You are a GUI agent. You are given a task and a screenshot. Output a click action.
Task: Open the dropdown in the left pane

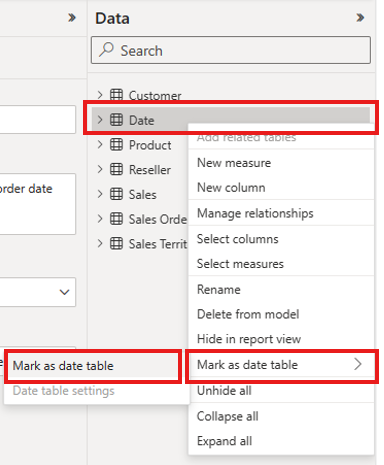64,292
